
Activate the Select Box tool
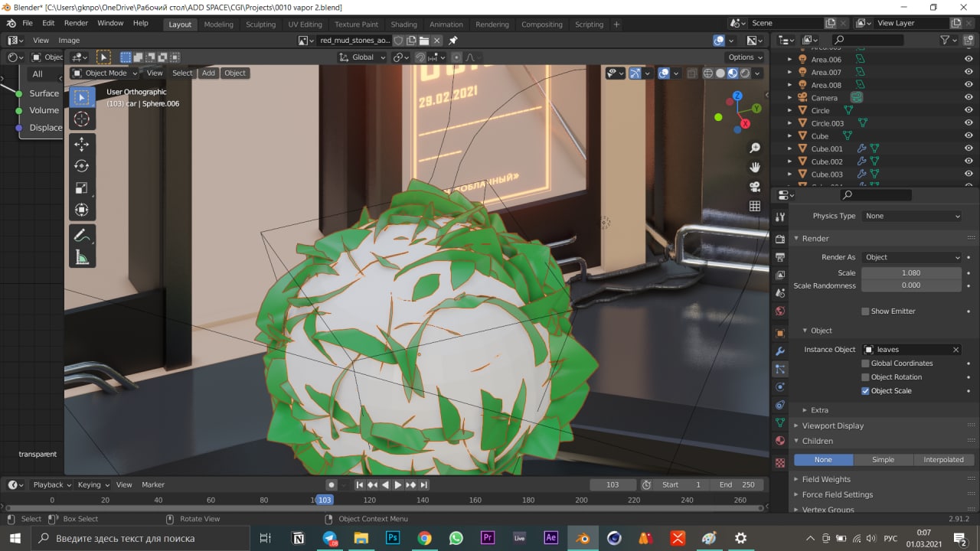pos(82,97)
